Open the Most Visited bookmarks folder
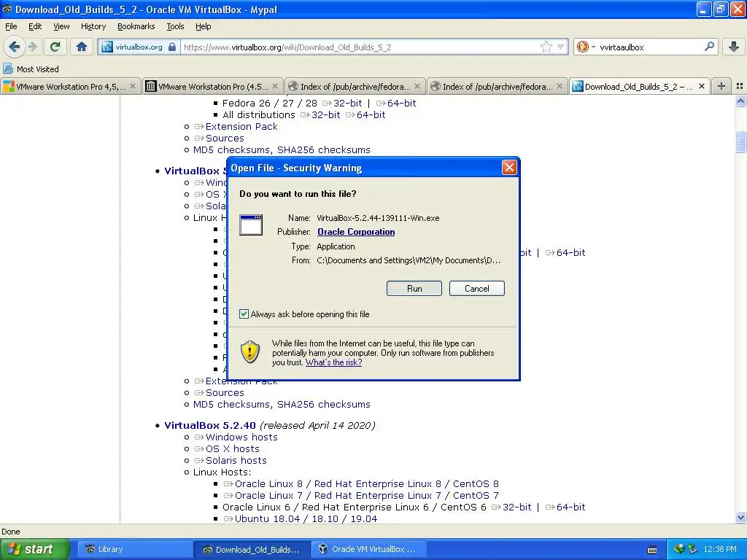 tap(31, 69)
